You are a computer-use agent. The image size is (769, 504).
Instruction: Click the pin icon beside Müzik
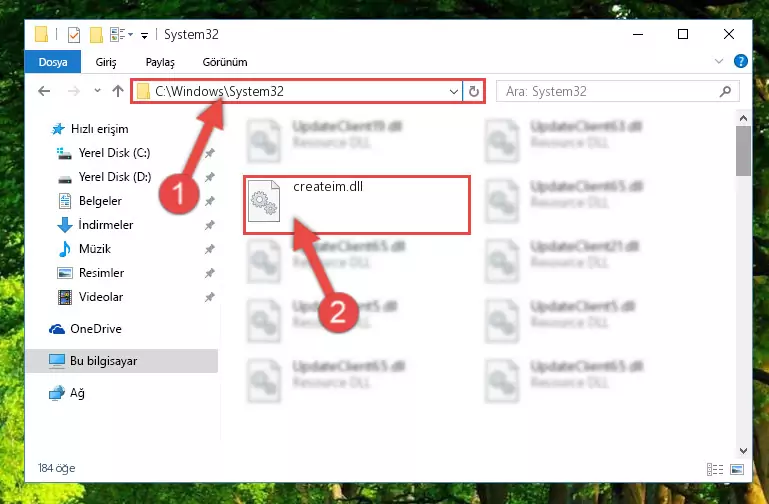click(x=209, y=249)
